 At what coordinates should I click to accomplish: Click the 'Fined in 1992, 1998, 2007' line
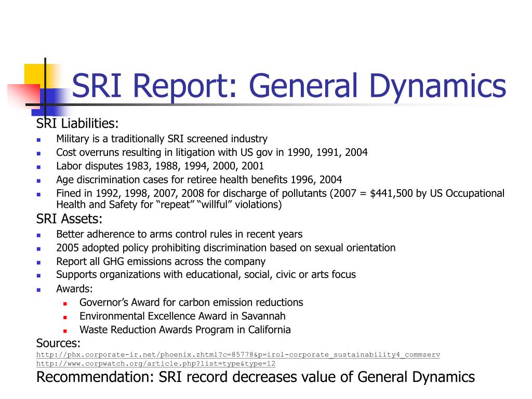click(x=280, y=193)
